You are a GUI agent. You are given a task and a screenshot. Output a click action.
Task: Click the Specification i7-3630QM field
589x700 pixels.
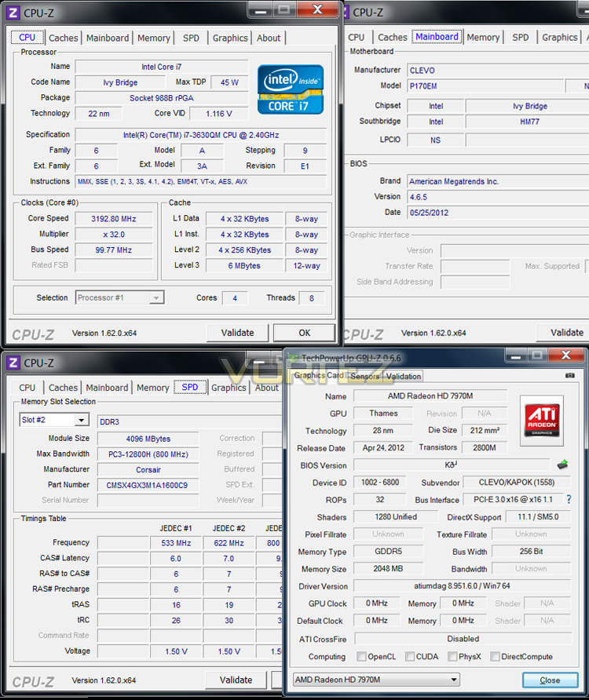[x=201, y=135]
